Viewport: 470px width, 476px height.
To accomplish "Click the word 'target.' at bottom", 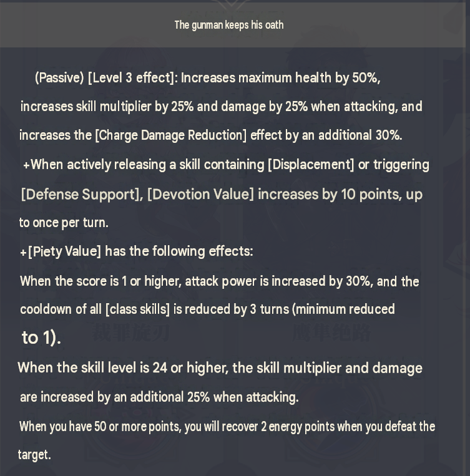I will (x=34, y=455).
